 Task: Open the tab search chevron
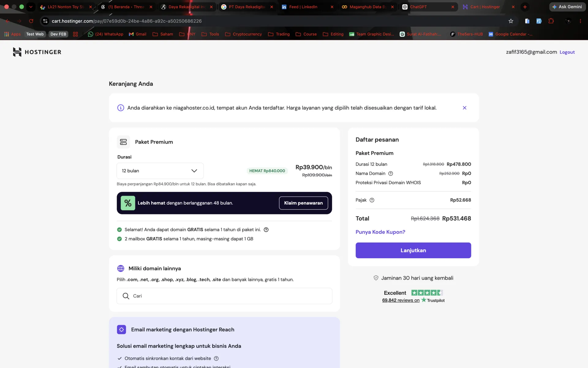coord(31,7)
